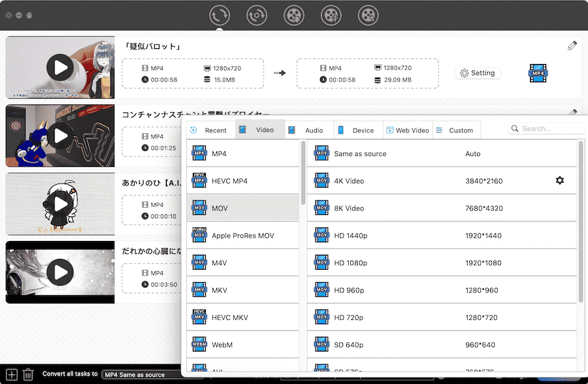
Task: Open Setting for the first video
Action: 478,73
